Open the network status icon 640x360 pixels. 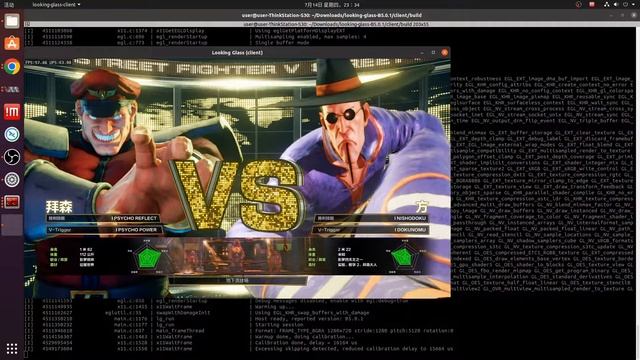[607, 4]
